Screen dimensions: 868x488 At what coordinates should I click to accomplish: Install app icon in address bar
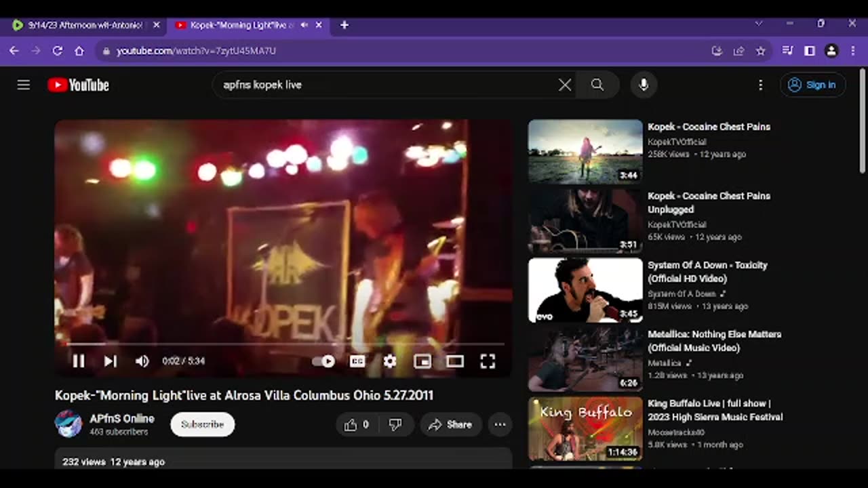pyautogui.click(x=717, y=51)
